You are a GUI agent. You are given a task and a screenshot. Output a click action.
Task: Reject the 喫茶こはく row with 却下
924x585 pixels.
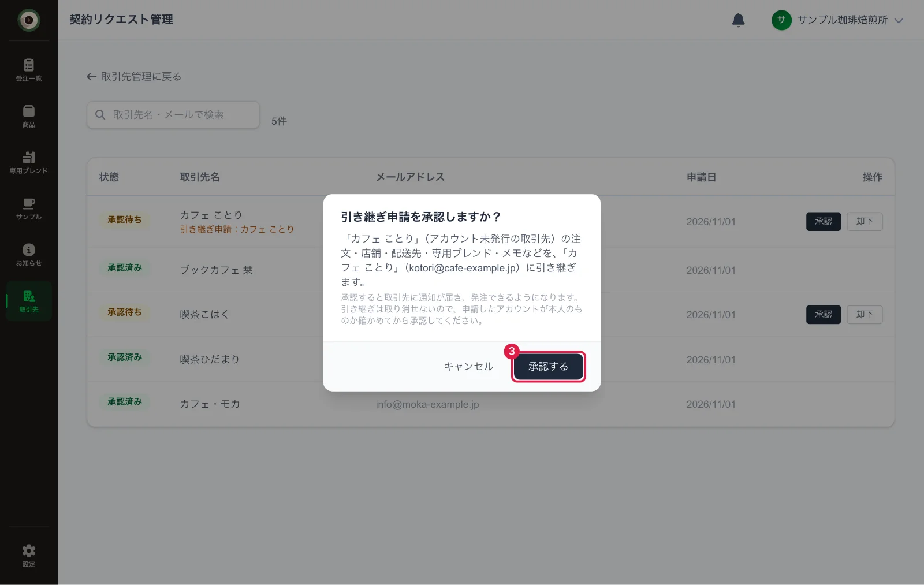865,315
